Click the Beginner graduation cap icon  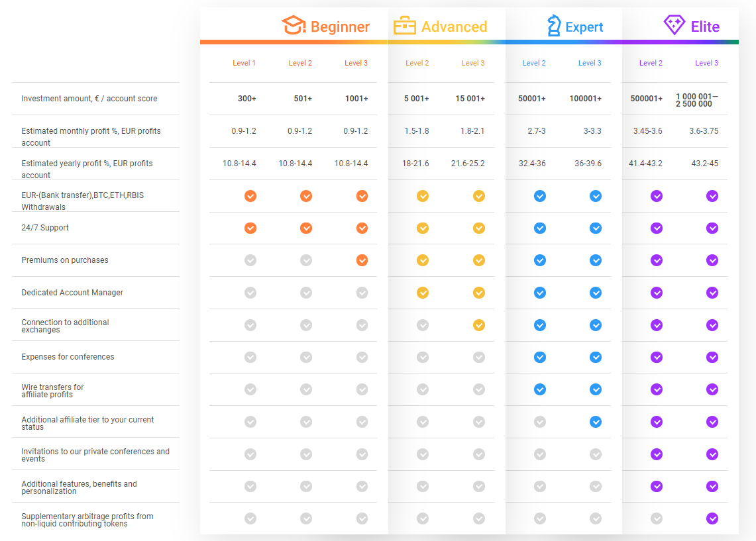click(x=294, y=25)
